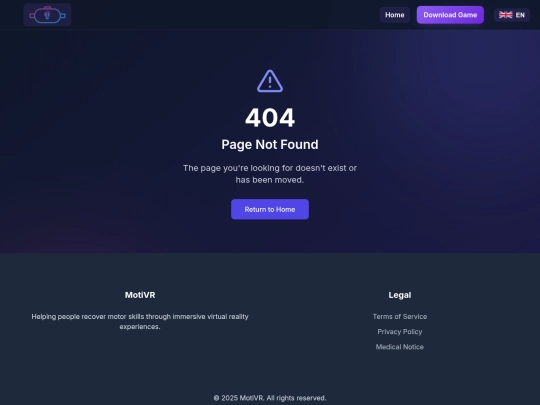Click the warning triangle icon

(270, 81)
